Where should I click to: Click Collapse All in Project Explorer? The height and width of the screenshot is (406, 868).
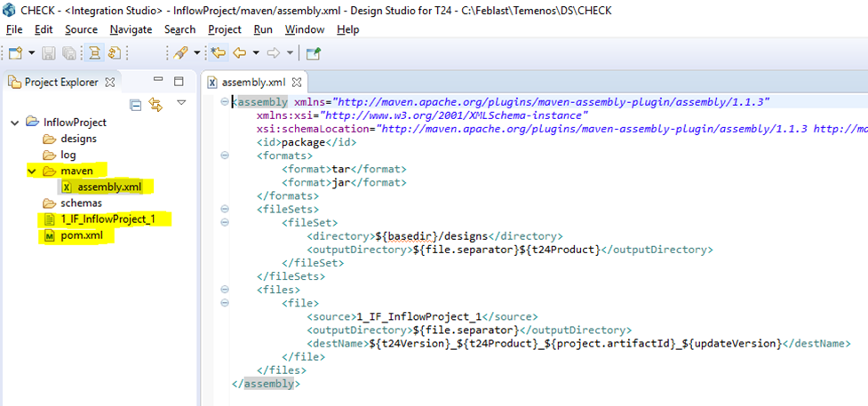(136, 105)
